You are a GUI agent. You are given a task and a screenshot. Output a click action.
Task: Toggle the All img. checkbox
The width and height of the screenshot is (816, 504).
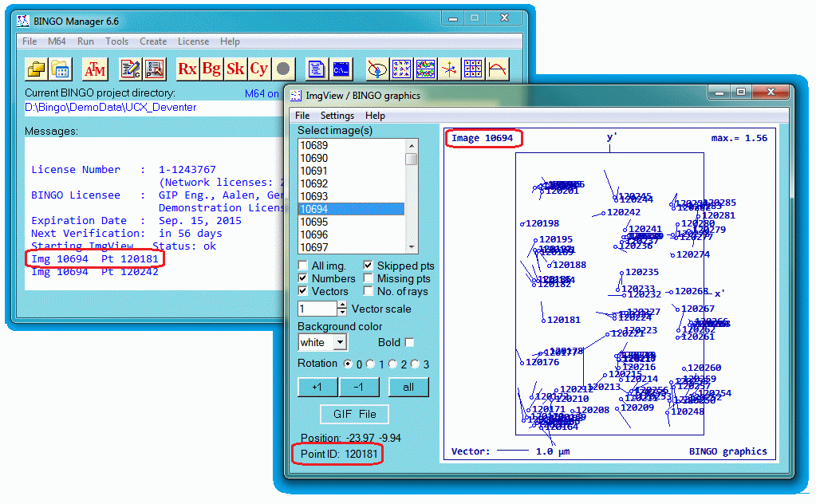(303, 266)
